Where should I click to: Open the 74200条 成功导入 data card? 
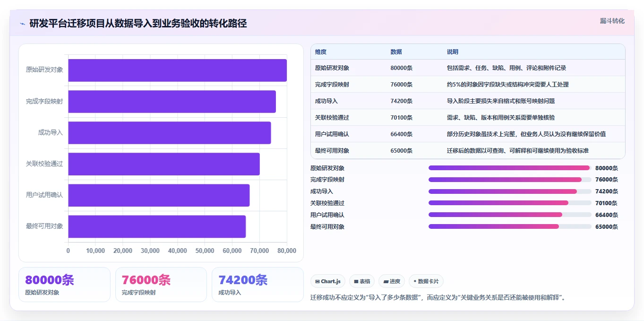click(258, 285)
